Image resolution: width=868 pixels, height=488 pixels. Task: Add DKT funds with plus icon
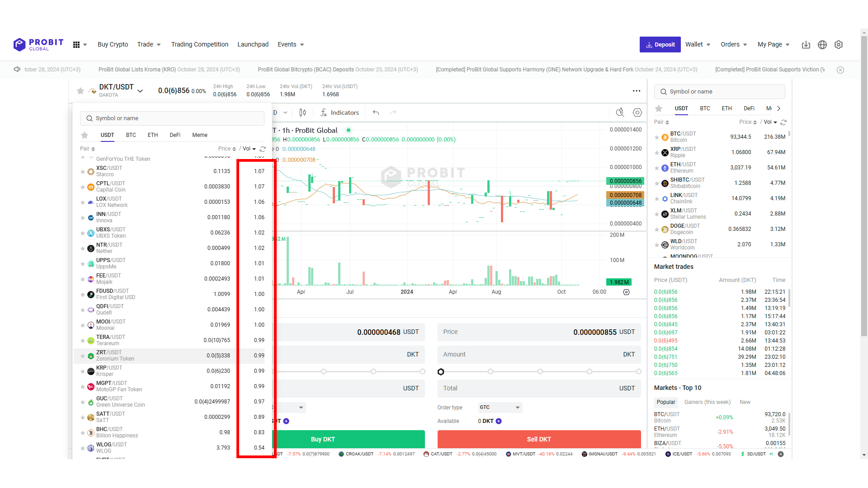pos(499,421)
